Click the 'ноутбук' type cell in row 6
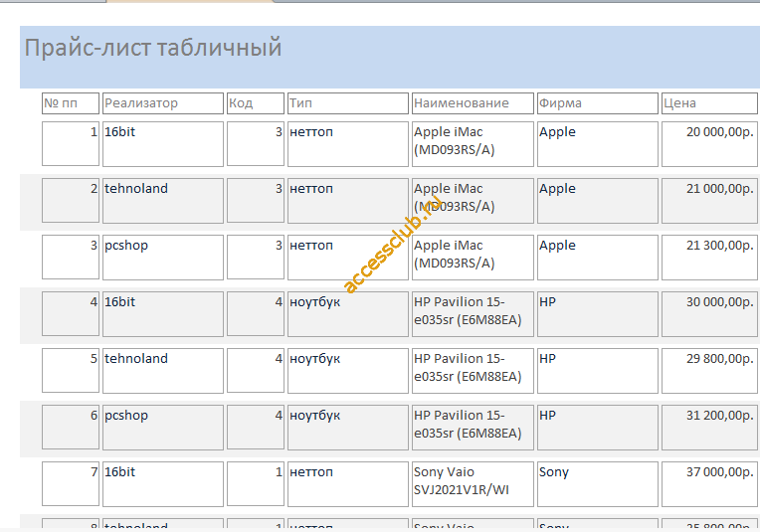 tap(348, 428)
